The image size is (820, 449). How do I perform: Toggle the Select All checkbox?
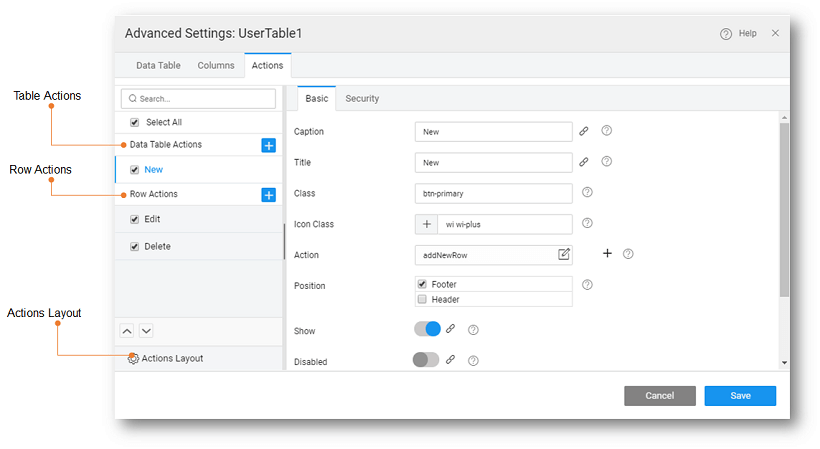135,122
